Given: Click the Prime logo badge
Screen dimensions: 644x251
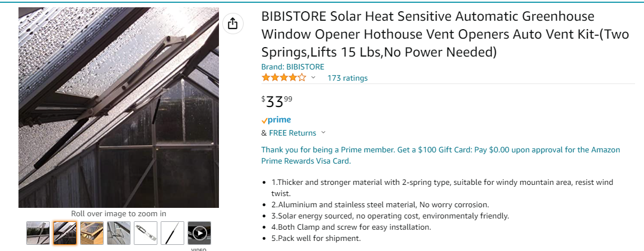Looking at the screenshot, I should coord(276,120).
